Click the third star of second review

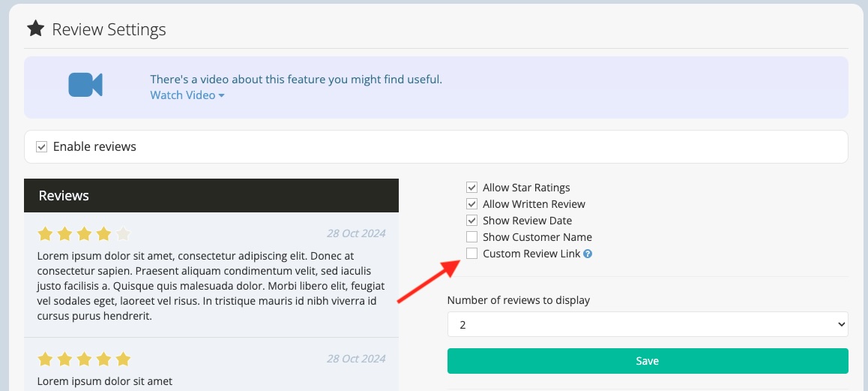[84, 359]
